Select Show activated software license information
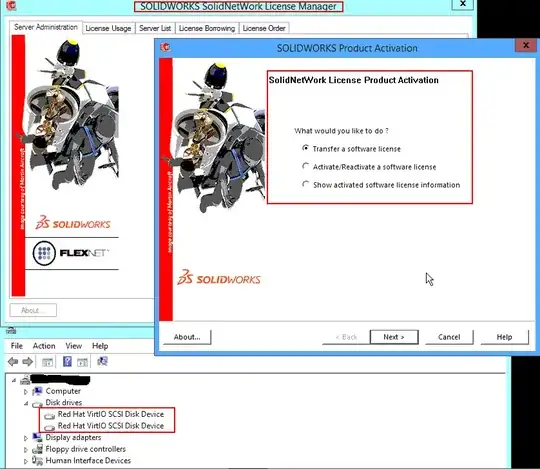The image size is (540, 469). (x=381, y=185)
